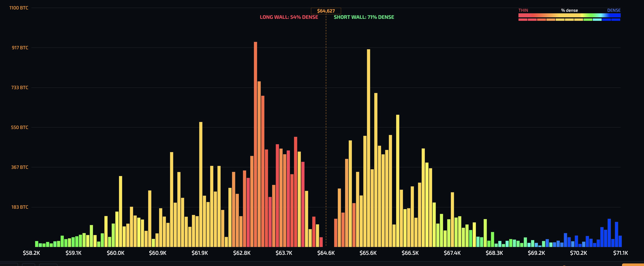Click the % dense legend title

[x=569, y=10]
